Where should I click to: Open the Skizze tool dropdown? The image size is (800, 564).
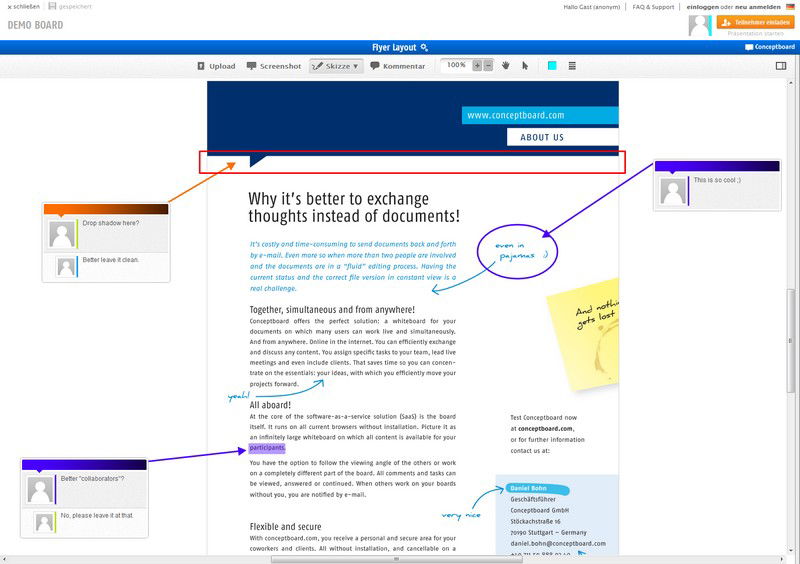click(x=336, y=66)
